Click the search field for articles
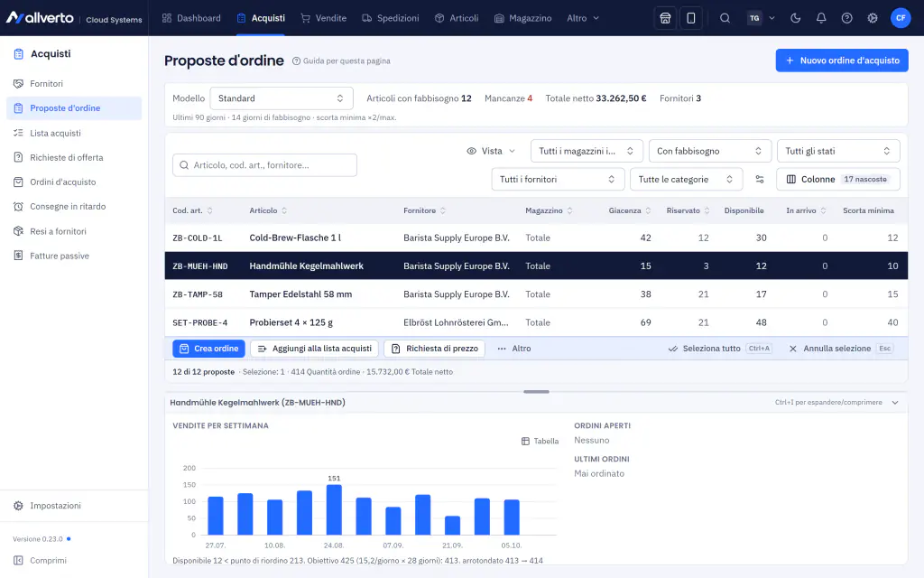 coord(264,165)
